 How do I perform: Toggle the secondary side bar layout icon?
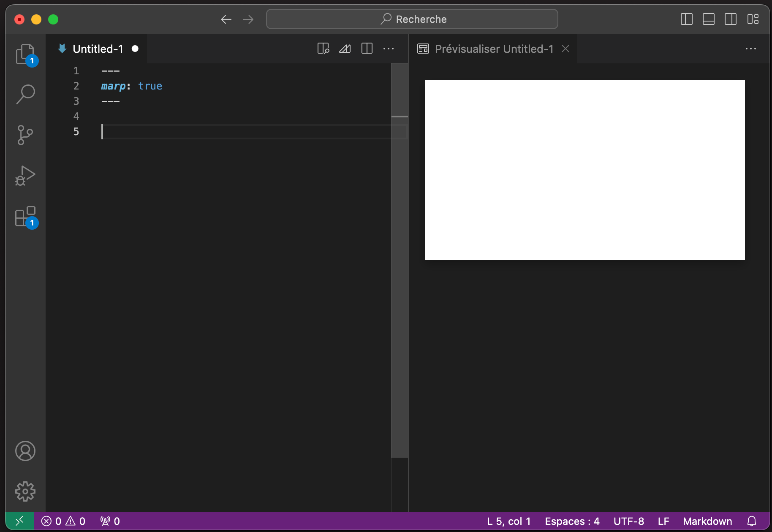coord(731,19)
